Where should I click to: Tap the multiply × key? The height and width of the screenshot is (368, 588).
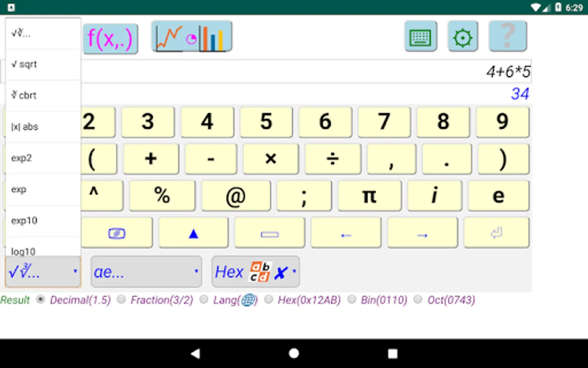271,159
